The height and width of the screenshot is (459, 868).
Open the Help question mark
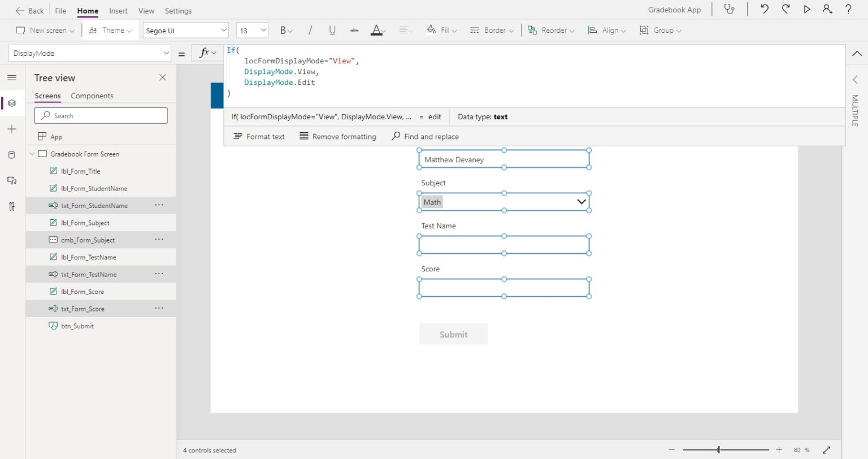coord(848,10)
